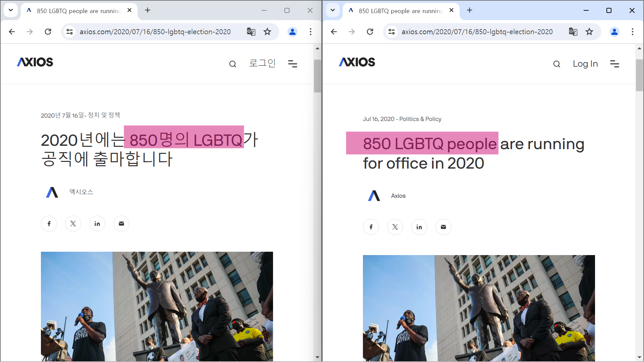Share on X in right window article
Screen dimensions: 644x362
click(395, 227)
